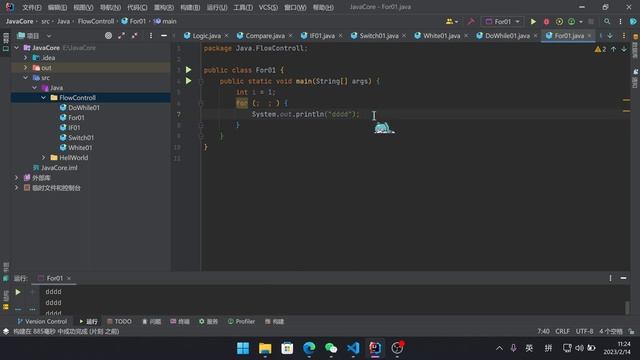The width and height of the screenshot is (640, 360).
Task: Close the White01.java editor tab
Action: coord(466,36)
